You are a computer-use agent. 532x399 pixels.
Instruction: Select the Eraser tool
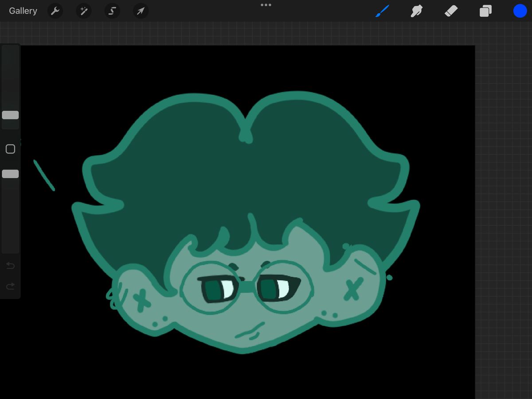[x=451, y=11]
